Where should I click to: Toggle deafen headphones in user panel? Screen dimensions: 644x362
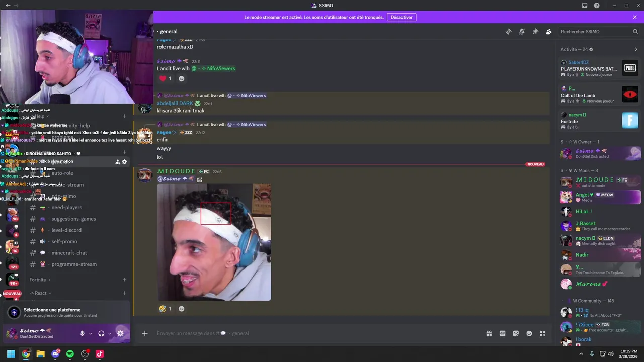pos(101,333)
